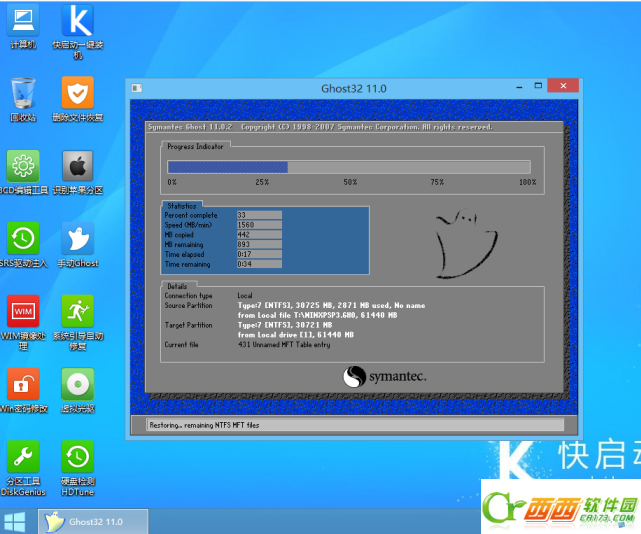Minimize the Ghost32 11.0 window

[x=519, y=87]
